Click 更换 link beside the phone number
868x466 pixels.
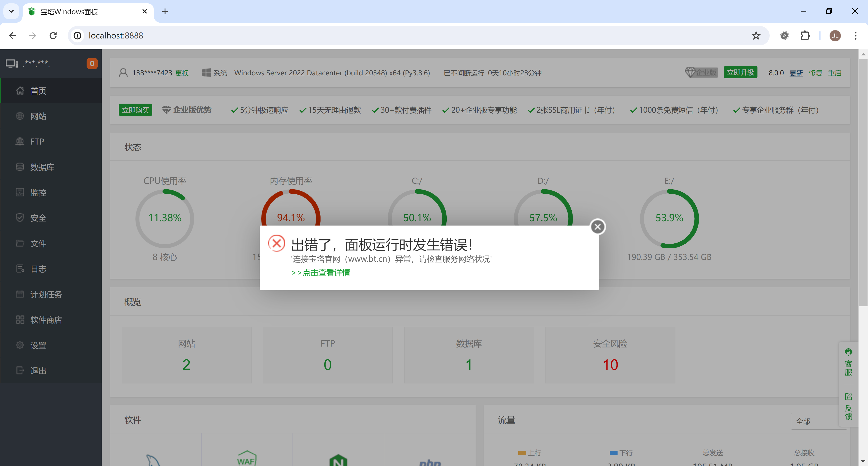point(182,73)
